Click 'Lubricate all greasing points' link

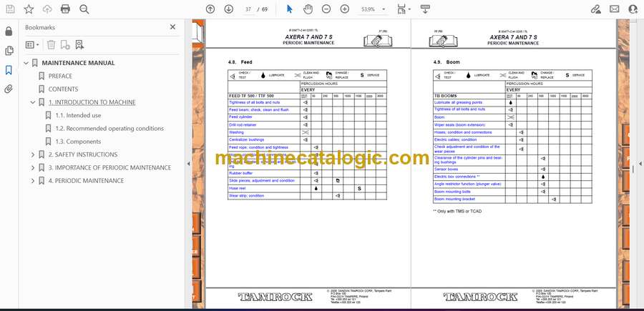[459, 102]
